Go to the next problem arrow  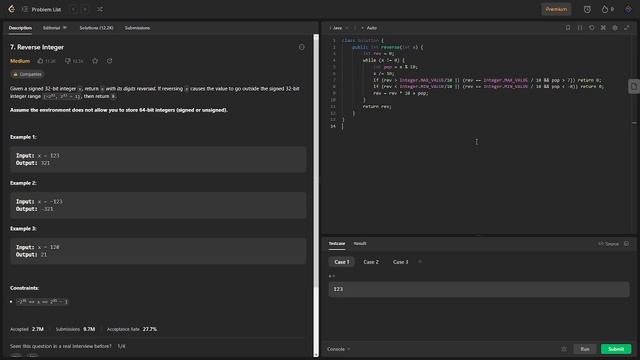point(85,9)
